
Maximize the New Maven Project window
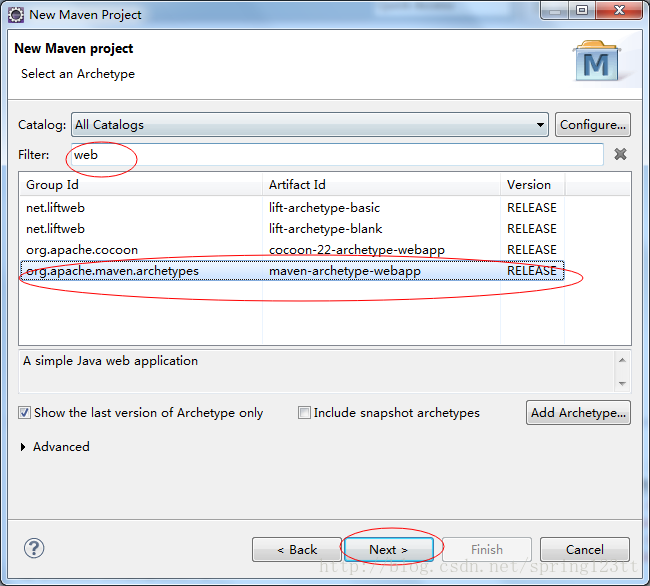pyautogui.click(x=582, y=10)
